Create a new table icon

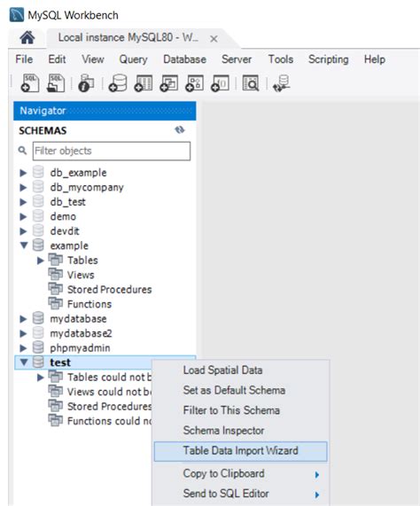tap(144, 83)
